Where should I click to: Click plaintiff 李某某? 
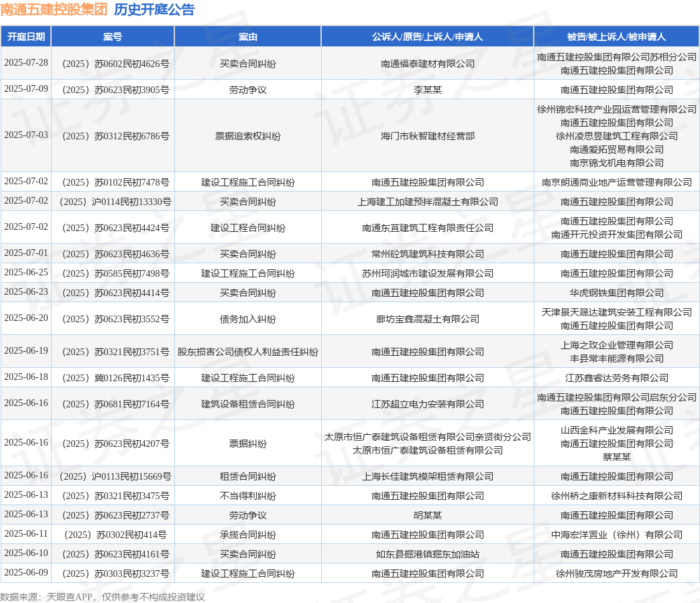click(428, 90)
